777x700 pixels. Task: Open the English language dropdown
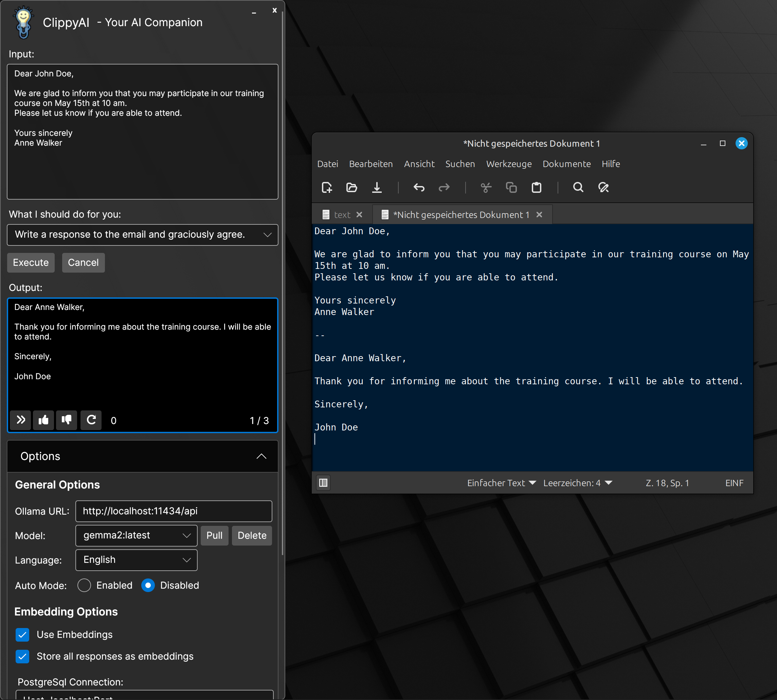pos(136,560)
